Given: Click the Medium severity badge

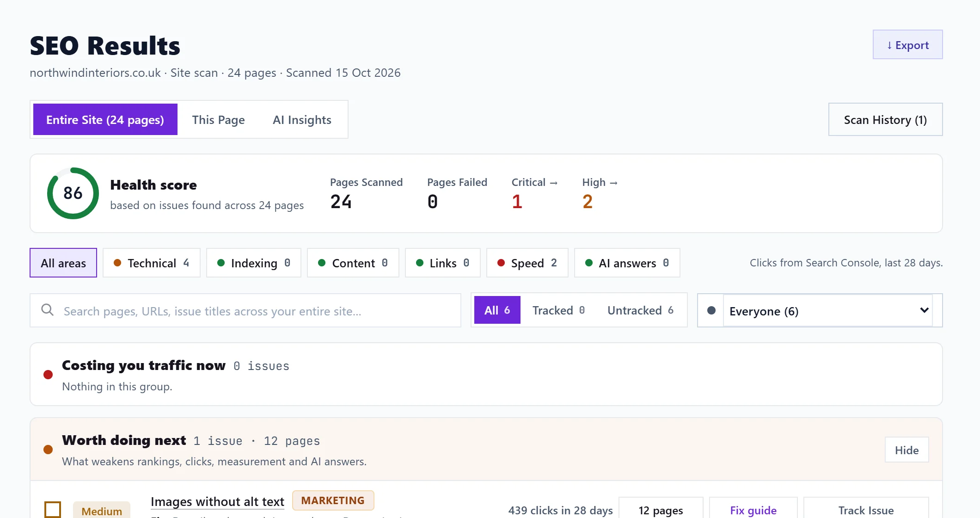Looking at the screenshot, I should point(102,511).
